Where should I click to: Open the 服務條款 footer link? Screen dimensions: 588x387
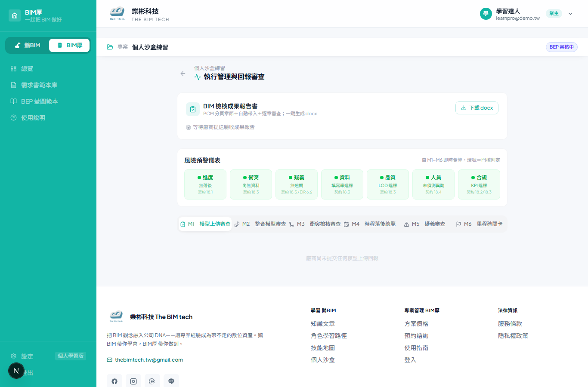(x=510, y=324)
